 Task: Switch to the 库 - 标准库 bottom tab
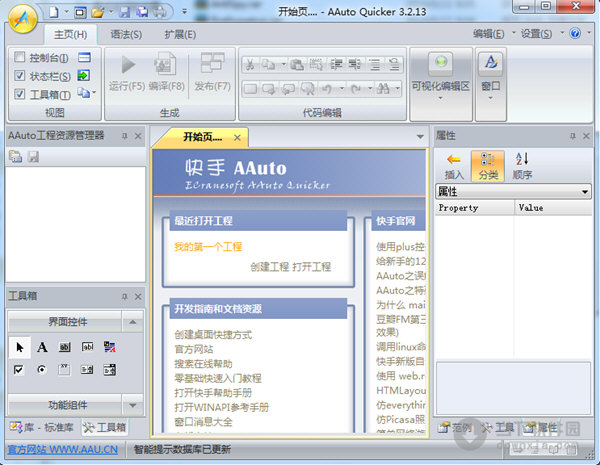(42, 427)
